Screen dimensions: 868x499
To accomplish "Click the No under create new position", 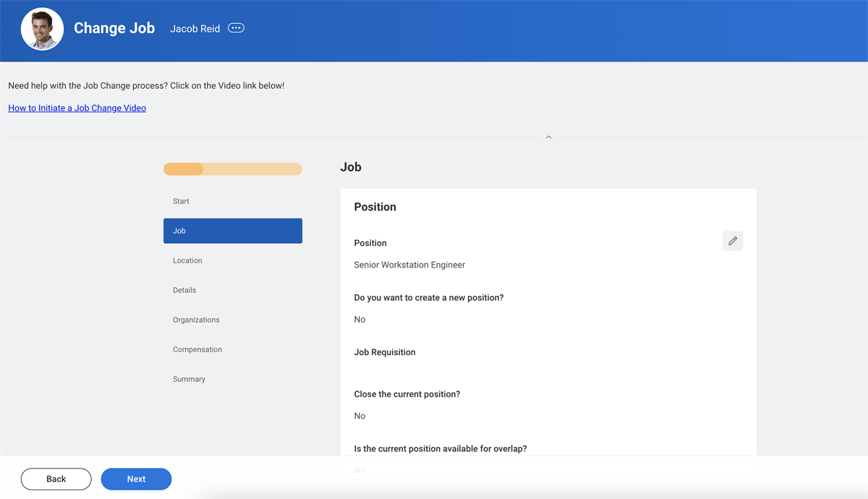I will [359, 320].
